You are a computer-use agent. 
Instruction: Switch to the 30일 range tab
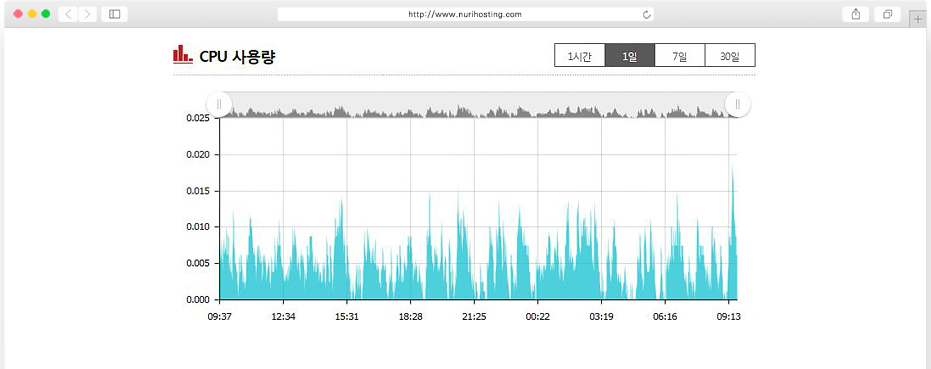point(730,55)
